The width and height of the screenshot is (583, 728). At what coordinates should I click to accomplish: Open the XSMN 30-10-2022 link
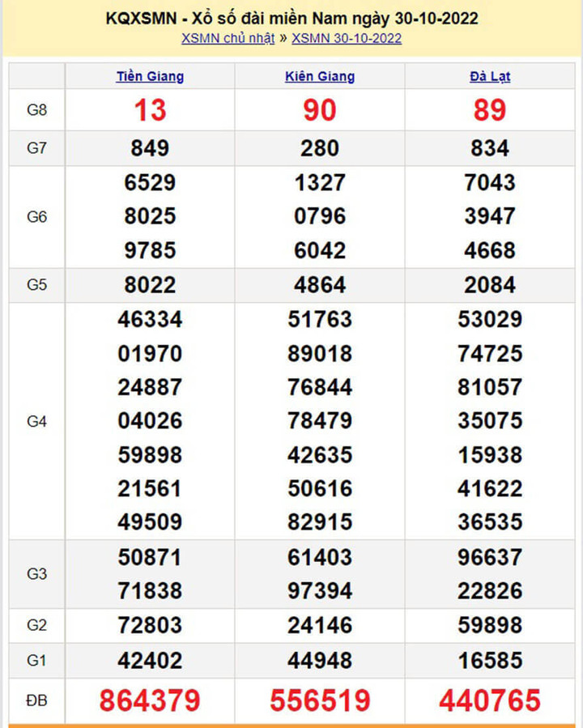click(x=347, y=38)
